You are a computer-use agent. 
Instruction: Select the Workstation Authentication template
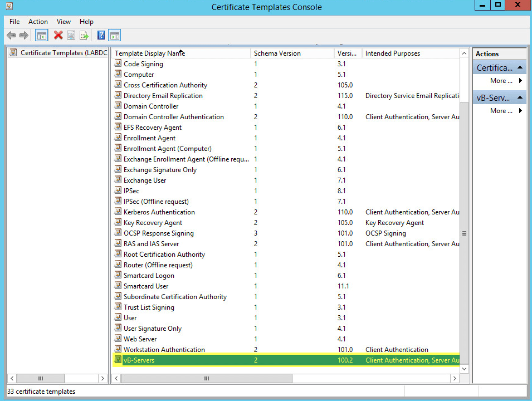[x=164, y=349]
